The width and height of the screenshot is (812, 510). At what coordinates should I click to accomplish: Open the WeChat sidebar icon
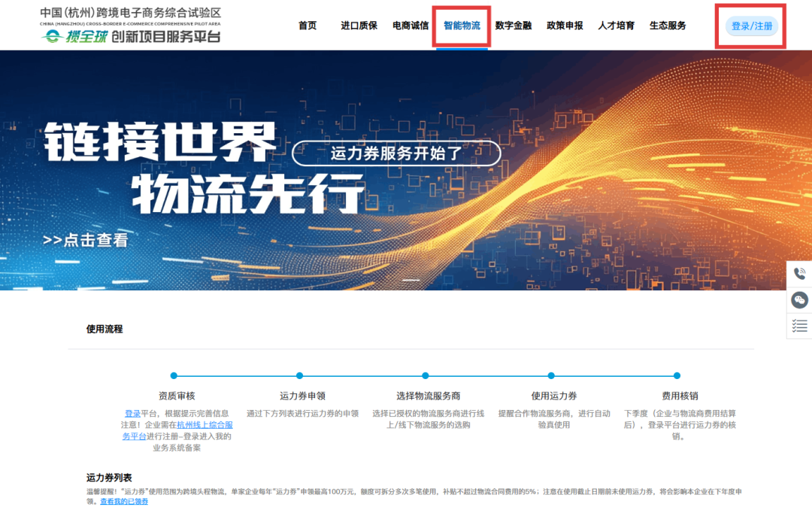pyautogui.click(x=799, y=300)
